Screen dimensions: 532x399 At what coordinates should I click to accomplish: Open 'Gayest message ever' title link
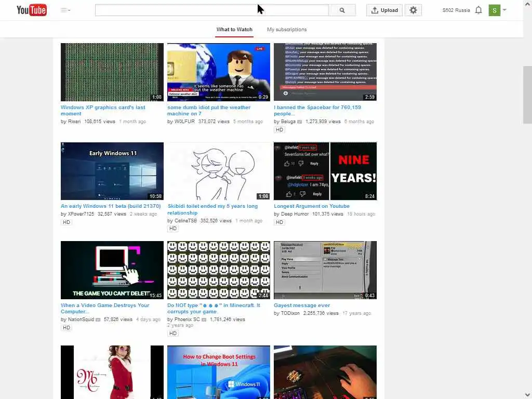302,305
